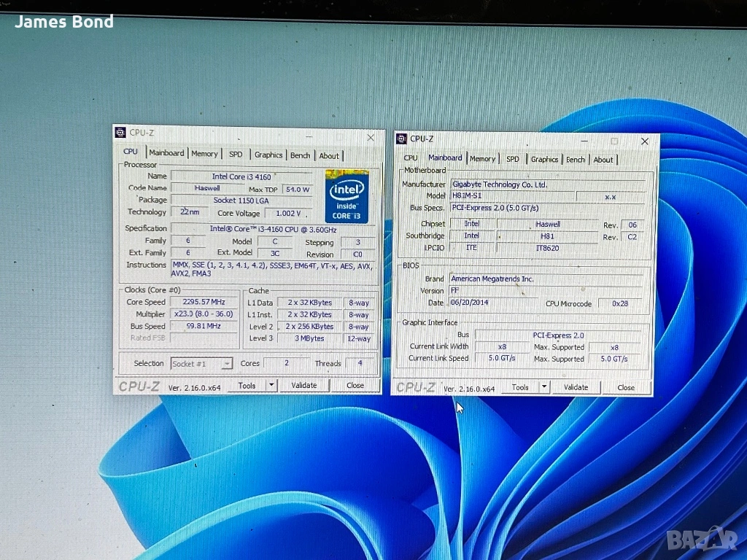Image resolution: width=747 pixels, height=560 pixels.
Task: Click Close button beside Validate in the motherboard window
Action: pyautogui.click(x=626, y=387)
